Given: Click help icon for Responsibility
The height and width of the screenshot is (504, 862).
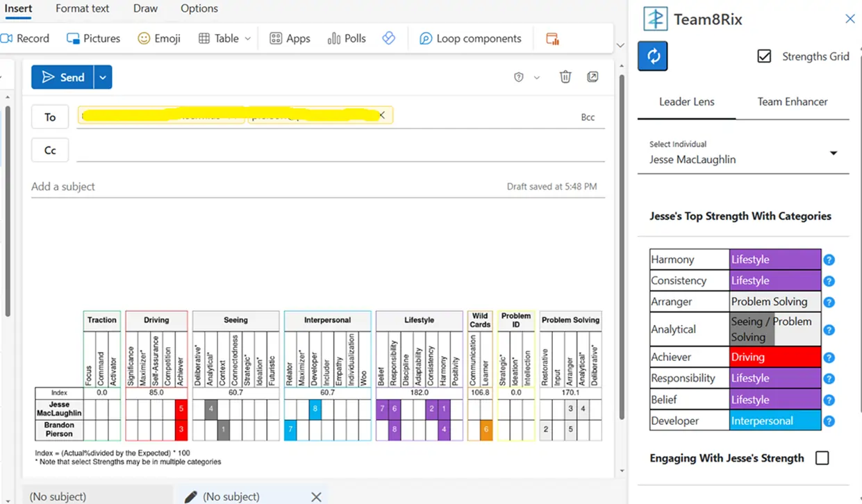Looking at the screenshot, I should click(x=829, y=378).
